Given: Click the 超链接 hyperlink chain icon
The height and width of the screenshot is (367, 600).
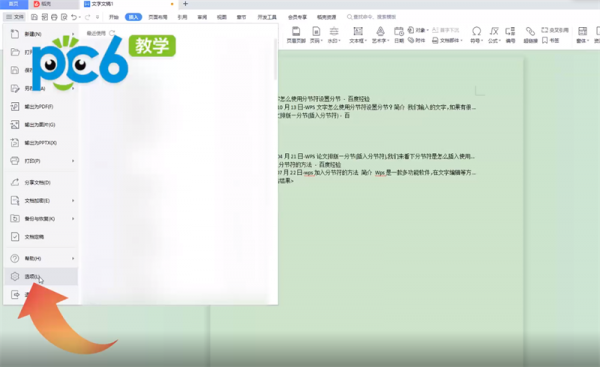Looking at the screenshot, I should [x=530, y=34].
